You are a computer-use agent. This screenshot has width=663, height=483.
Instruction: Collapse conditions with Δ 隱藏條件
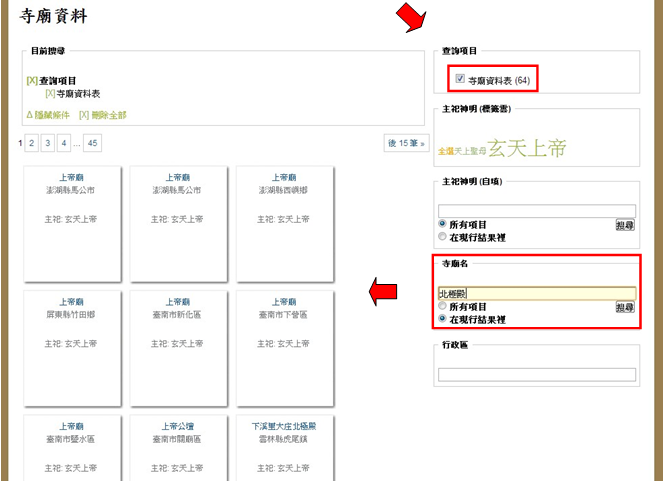click(48, 115)
